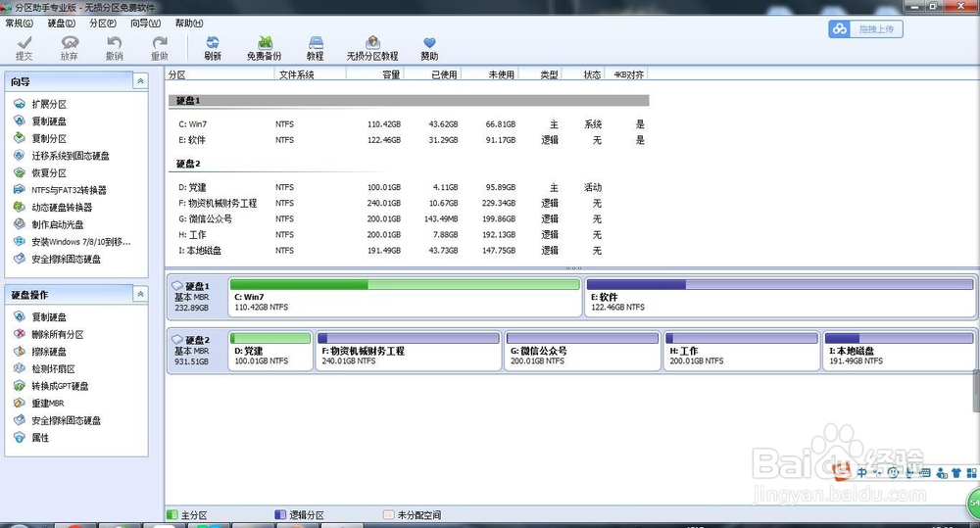Sort by the 文件系统 column header
The image size is (980, 528).
pos(310,74)
